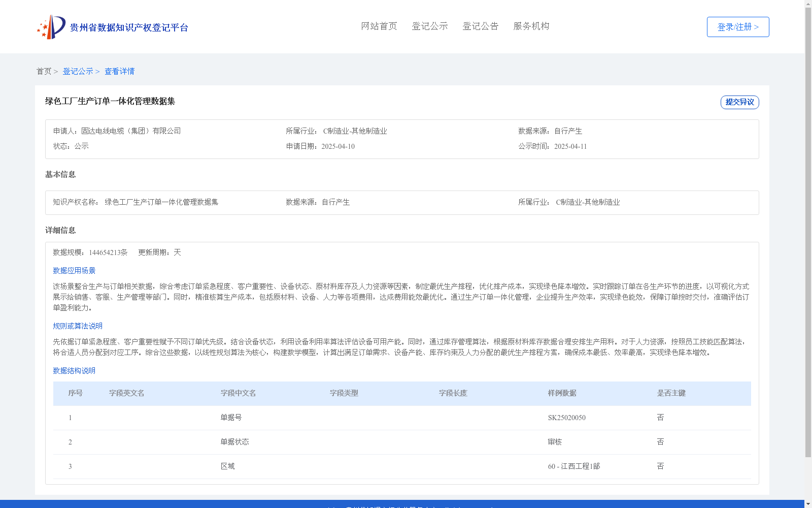This screenshot has height=508, width=812.
Task: Click the scrollbar down arrow
Action: pyautogui.click(x=808, y=504)
